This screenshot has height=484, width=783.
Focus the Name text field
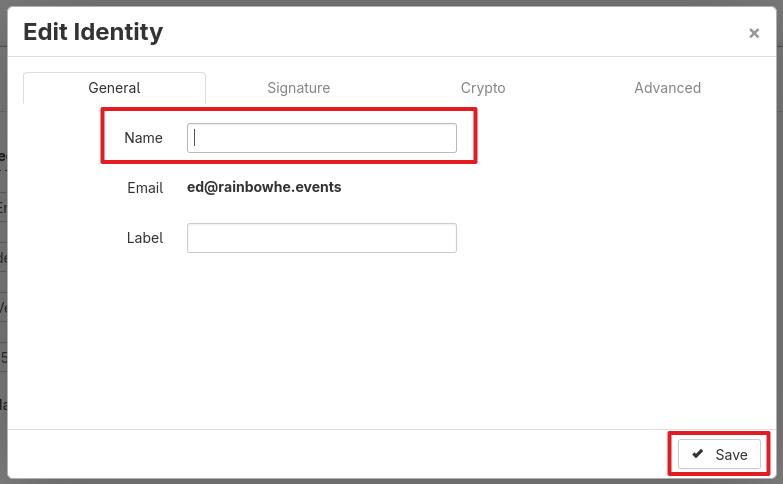[322, 138]
